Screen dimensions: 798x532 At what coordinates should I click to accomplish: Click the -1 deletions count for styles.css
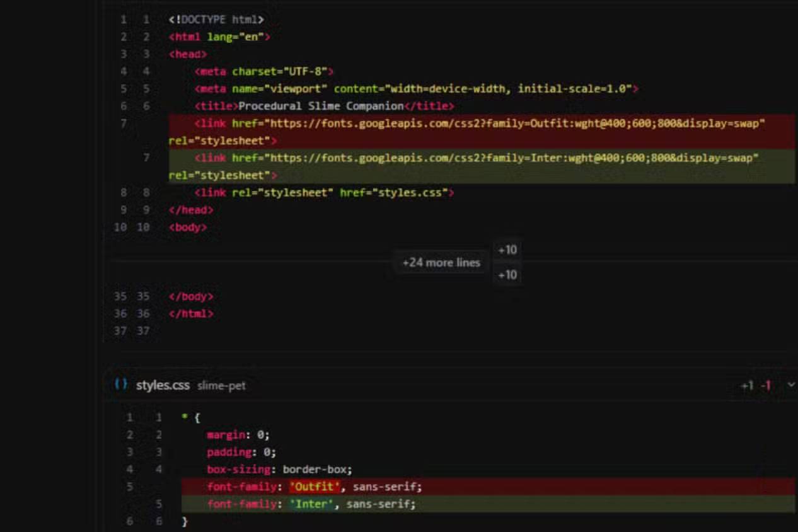766,386
